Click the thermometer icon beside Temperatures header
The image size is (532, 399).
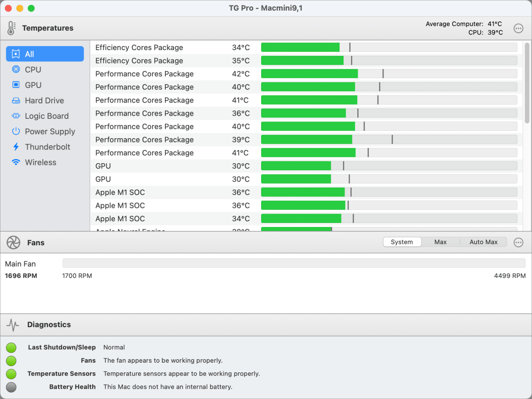(11, 28)
